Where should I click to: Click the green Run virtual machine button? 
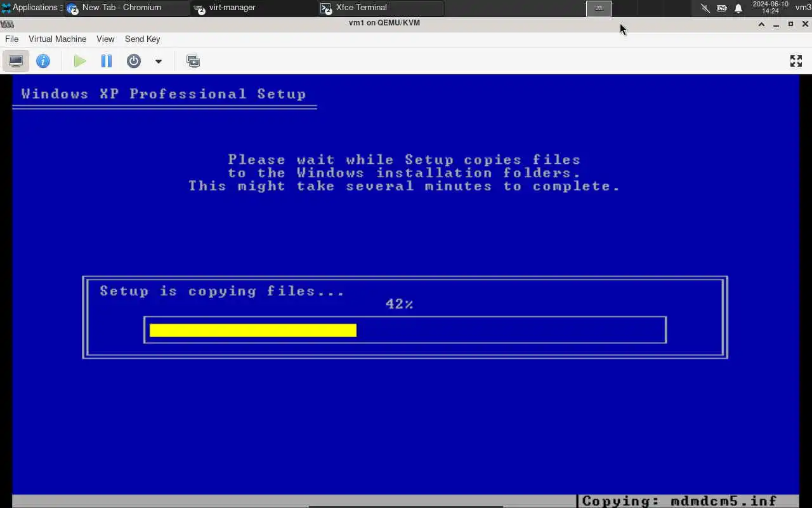[x=80, y=61]
